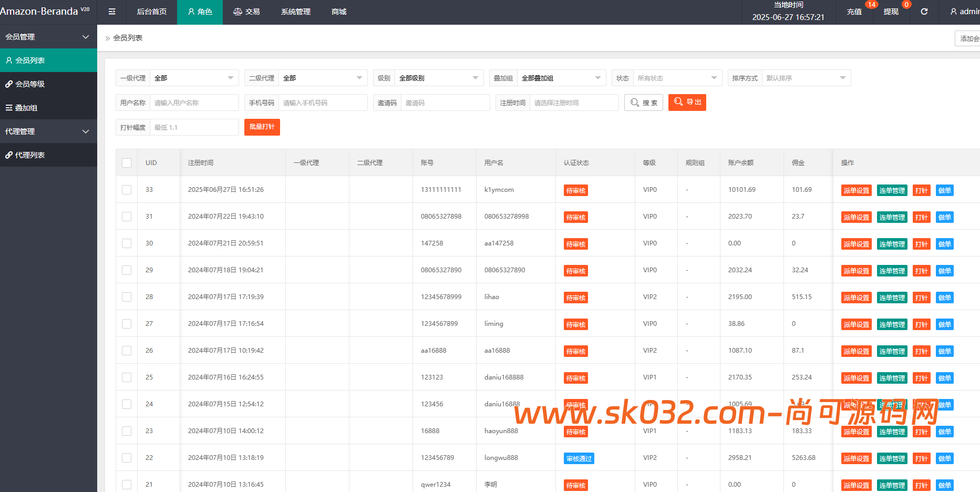Toggle the select-all checkbox in table header
980x492 pixels.
126,163
